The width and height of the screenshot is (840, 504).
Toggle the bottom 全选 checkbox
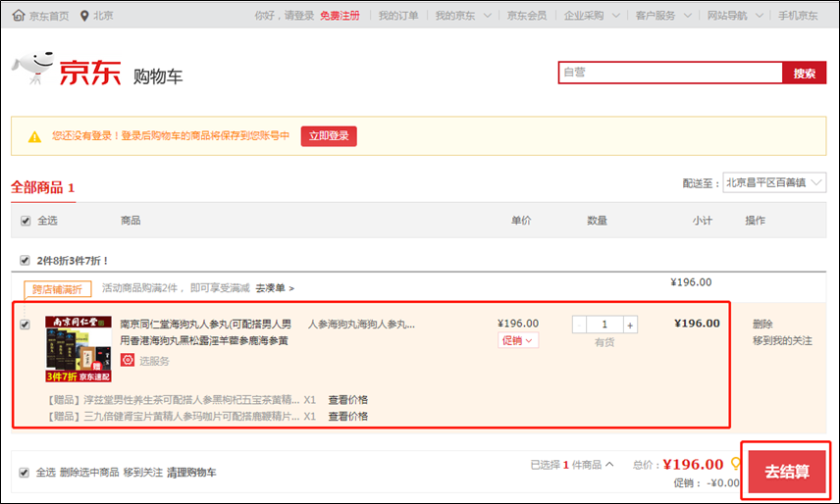pyautogui.click(x=25, y=473)
